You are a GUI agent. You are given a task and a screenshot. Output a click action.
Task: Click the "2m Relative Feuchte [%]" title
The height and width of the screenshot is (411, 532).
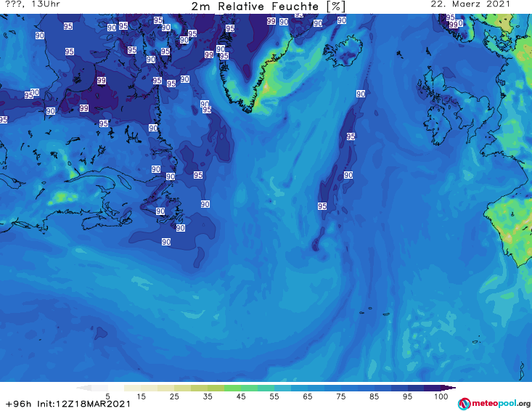269,7
